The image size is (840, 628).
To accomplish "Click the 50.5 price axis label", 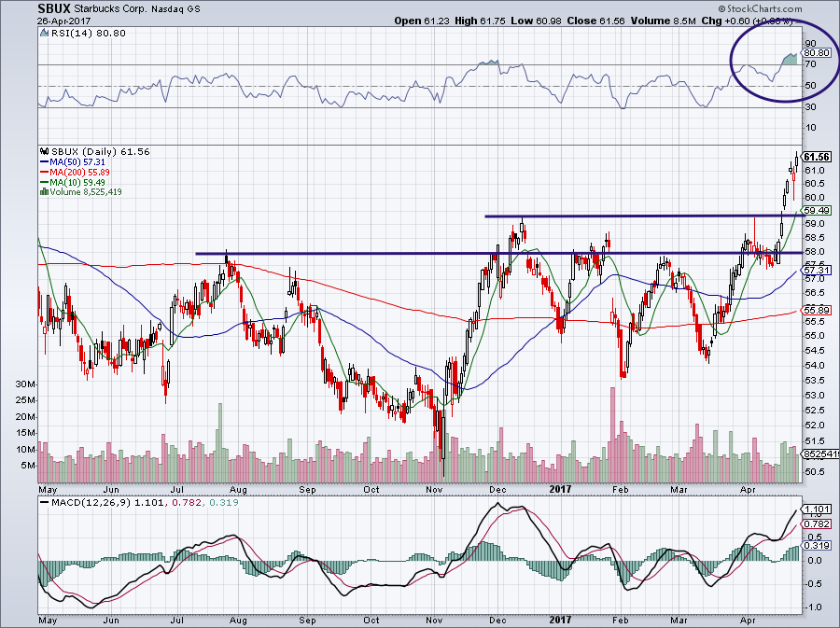I will (x=814, y=471).
